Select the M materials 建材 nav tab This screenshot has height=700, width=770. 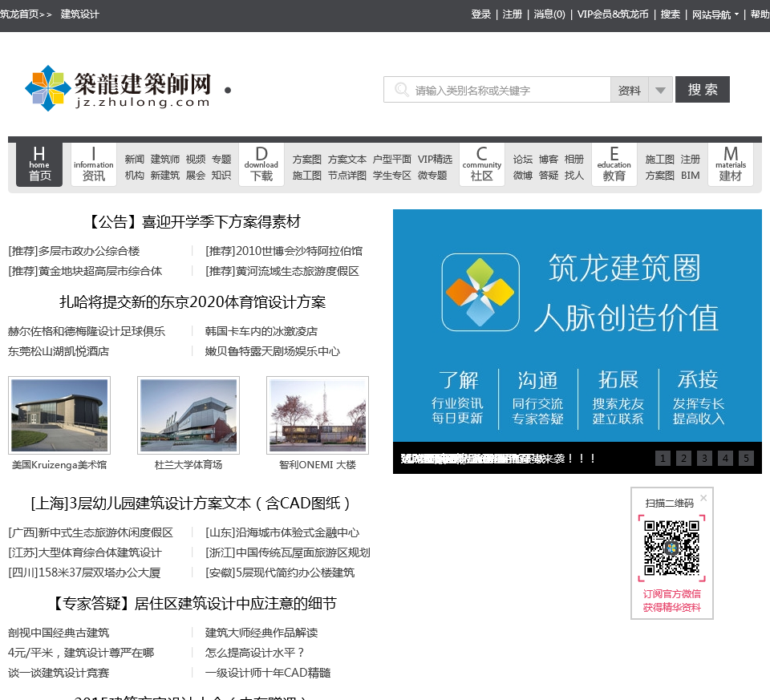[731, 164]
